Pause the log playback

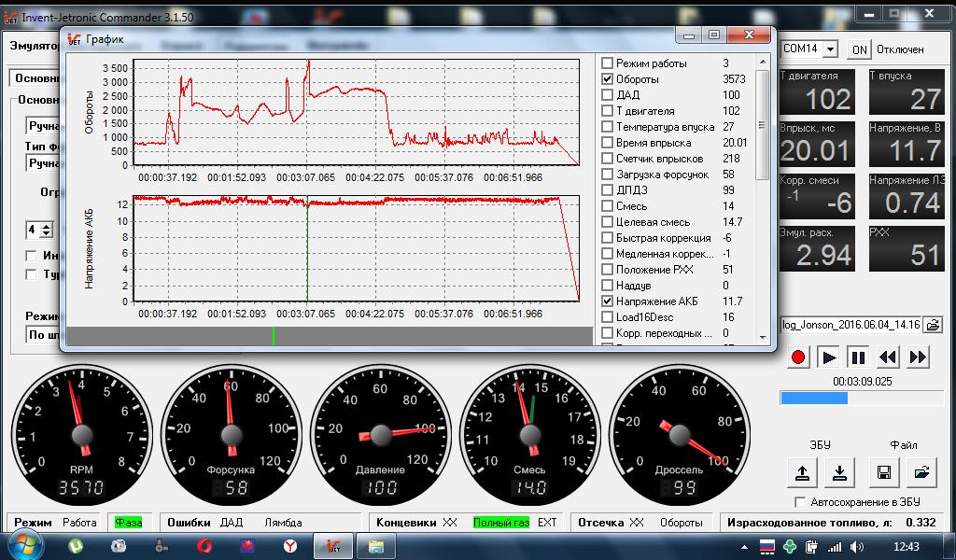click(x=858, y=357)
